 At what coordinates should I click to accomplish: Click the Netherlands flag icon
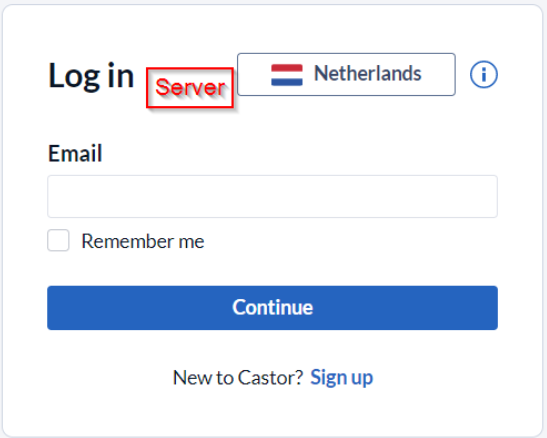coord(287,75)
